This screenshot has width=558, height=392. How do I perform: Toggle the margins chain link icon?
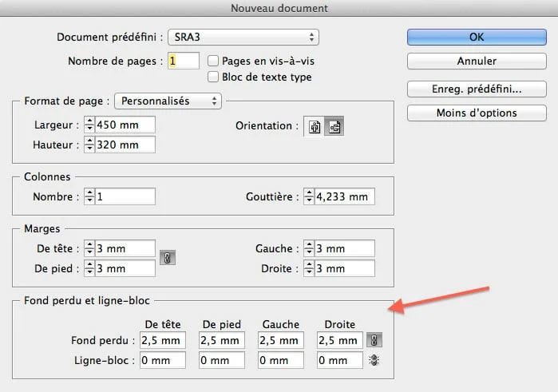(x=168, y=258)
